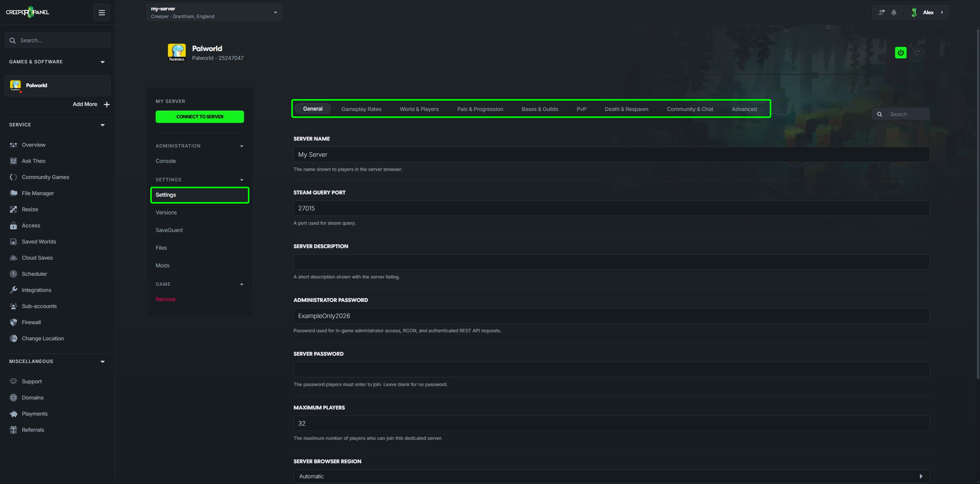Screen dimensions: 980x484
Task: Click the Integrations wrench icon
Action: coord(13,290)
